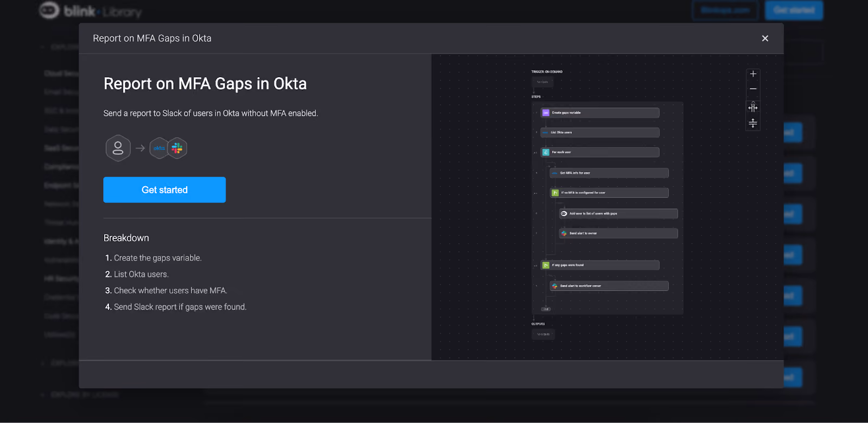The image size is (868, 423).
Task: Click the fit-height vertical arrows icon
Action: (x=753, y=123)
